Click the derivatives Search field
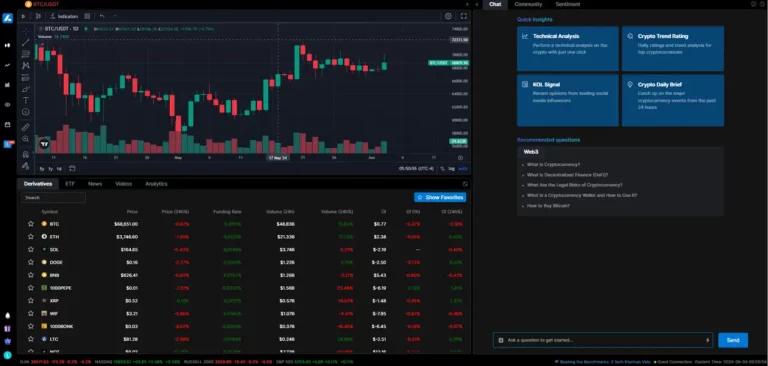 coord(53,197)
